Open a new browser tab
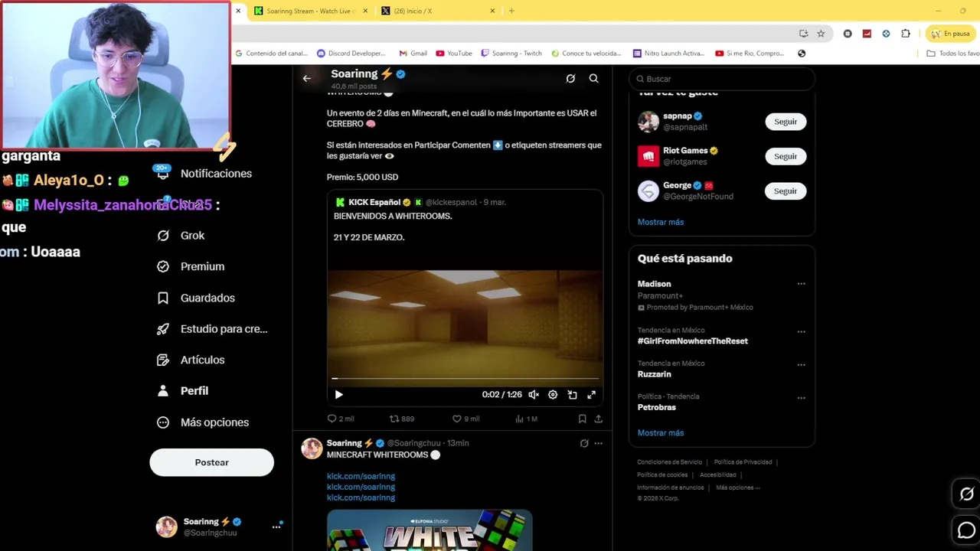 tap(511, 11)
